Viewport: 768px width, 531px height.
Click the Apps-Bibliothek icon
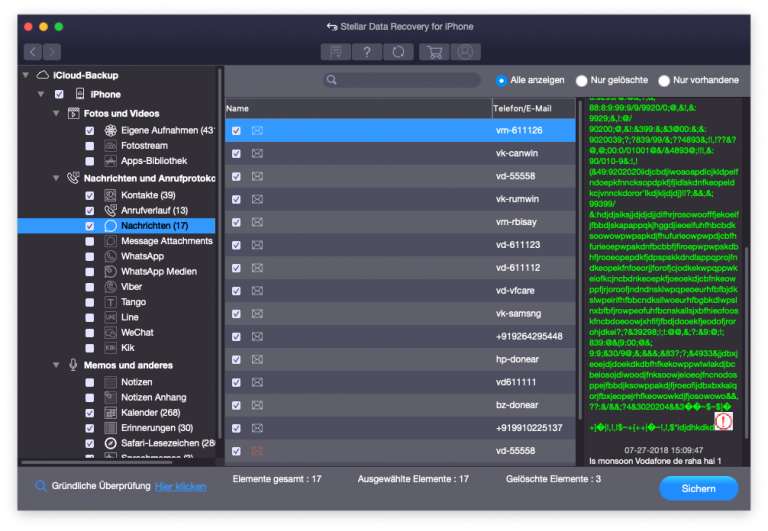[111, 161]
